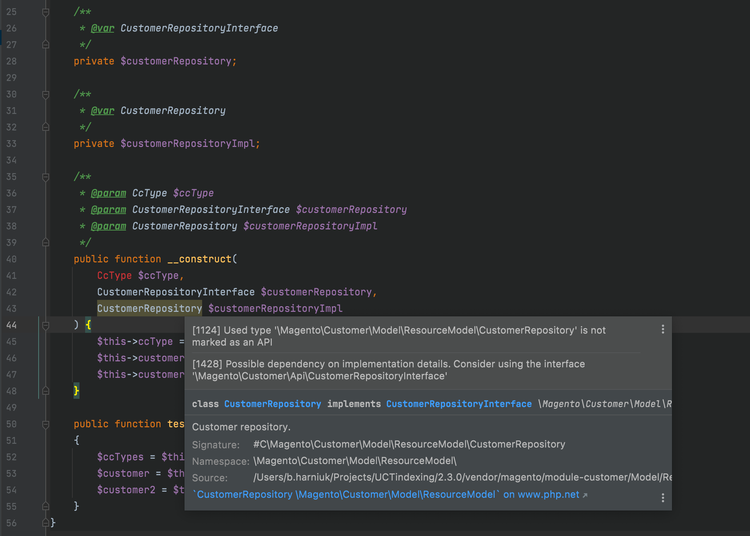Click the fold end marker on line 39
750x536 pixels.
pyautogui.click(x=46, y=242)
